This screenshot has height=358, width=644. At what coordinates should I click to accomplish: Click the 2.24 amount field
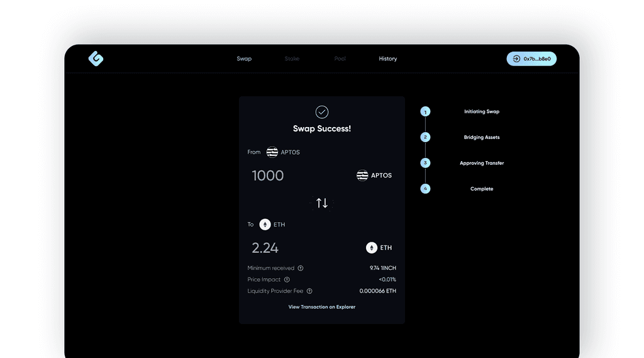(265, 248)
